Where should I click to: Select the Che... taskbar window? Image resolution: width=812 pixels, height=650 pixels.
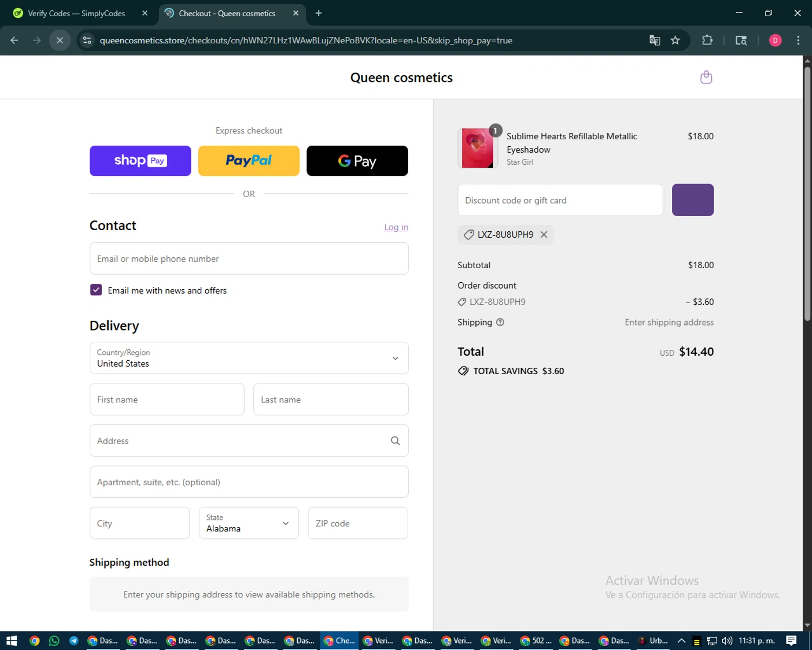(x=339, y=641)
